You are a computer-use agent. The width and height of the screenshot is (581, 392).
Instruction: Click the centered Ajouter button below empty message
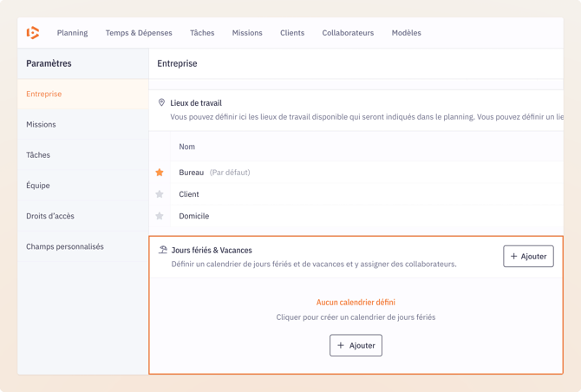[356, 345]
